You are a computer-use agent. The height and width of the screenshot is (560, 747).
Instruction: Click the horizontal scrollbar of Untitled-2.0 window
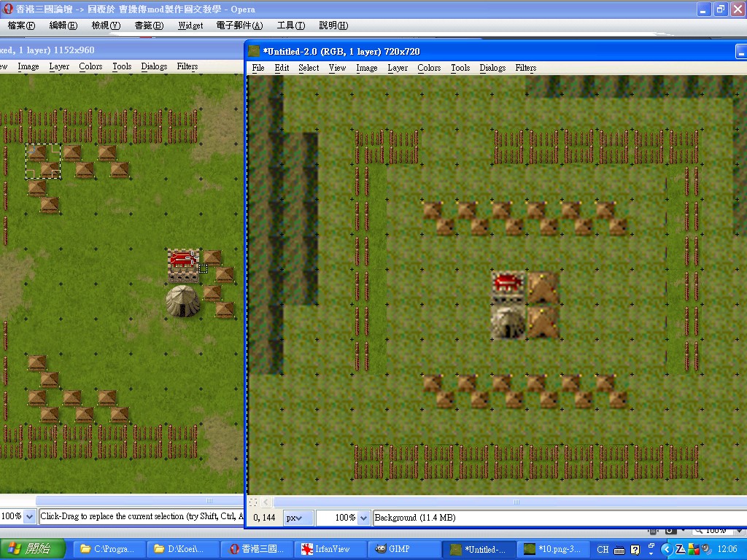pos(510,502)
